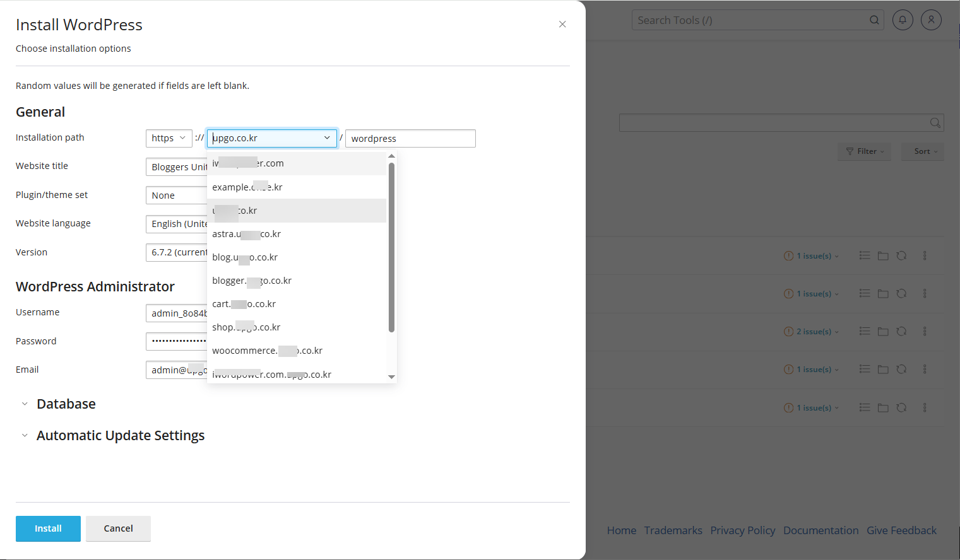Click the Search Tools magnifier icon
The height and width of the screenshot is (560, 960).
(874, 20)
